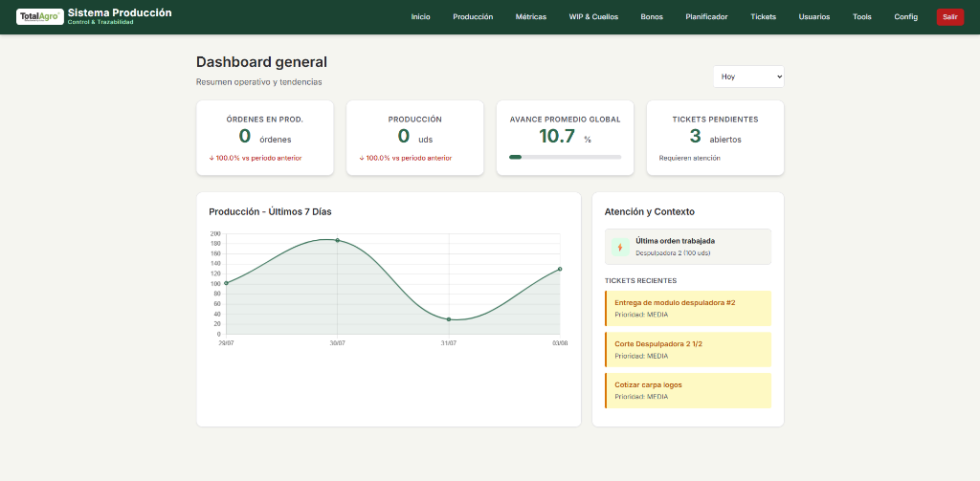Open the Tools menu item

click(862, 17)
